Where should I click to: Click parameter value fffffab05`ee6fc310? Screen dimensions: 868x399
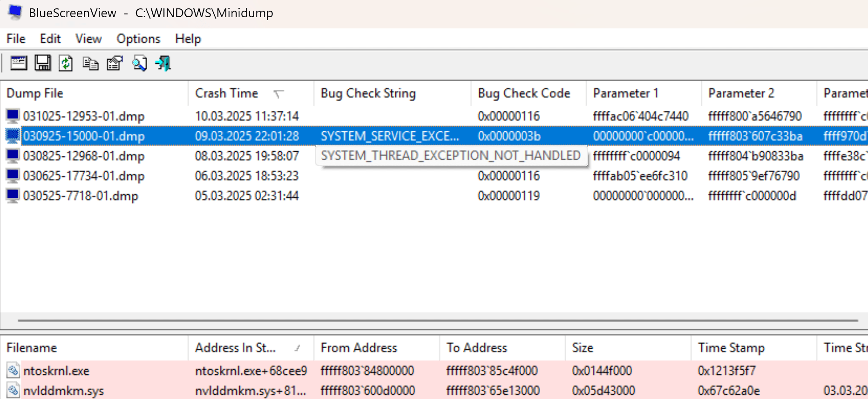640,176
